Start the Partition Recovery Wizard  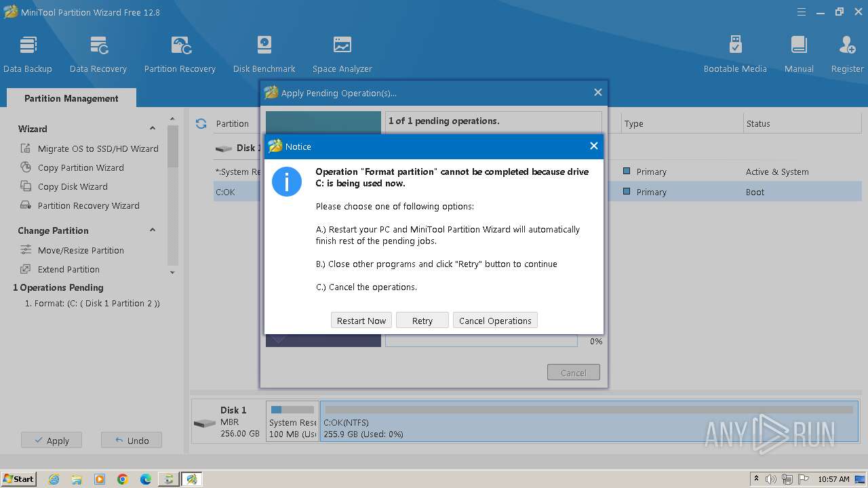[80, 205]
